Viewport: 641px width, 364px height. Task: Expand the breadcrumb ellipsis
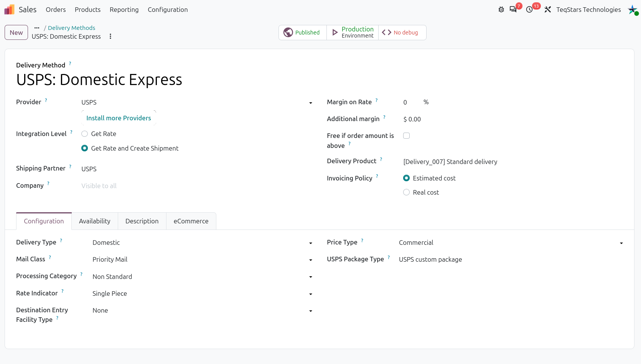tap(37, 28)
